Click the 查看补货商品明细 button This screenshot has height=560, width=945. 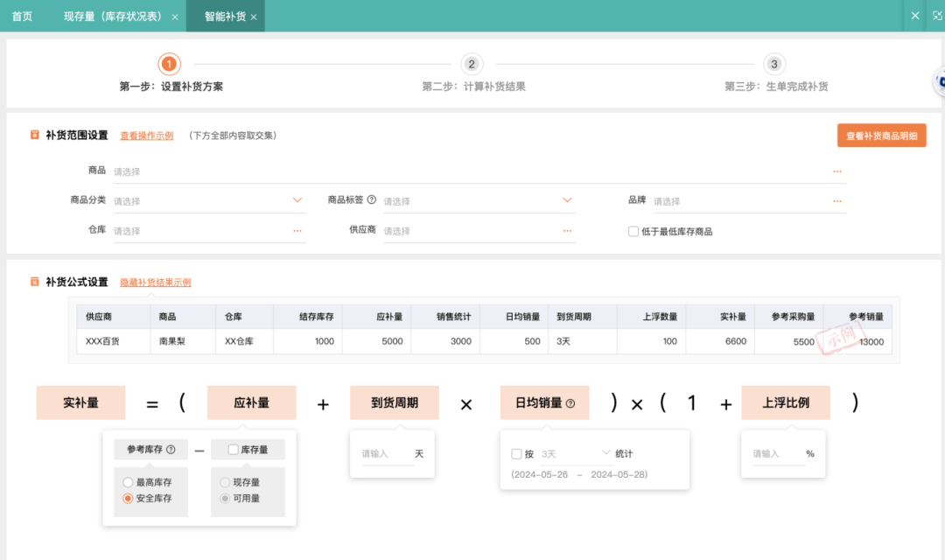click(x=881, y=135)
